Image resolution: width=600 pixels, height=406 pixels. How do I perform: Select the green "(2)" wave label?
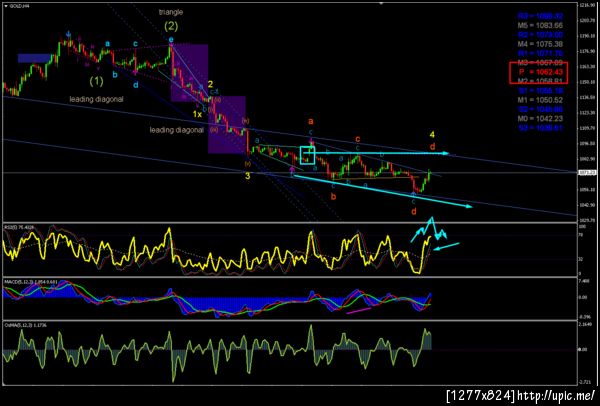point(171,27)
